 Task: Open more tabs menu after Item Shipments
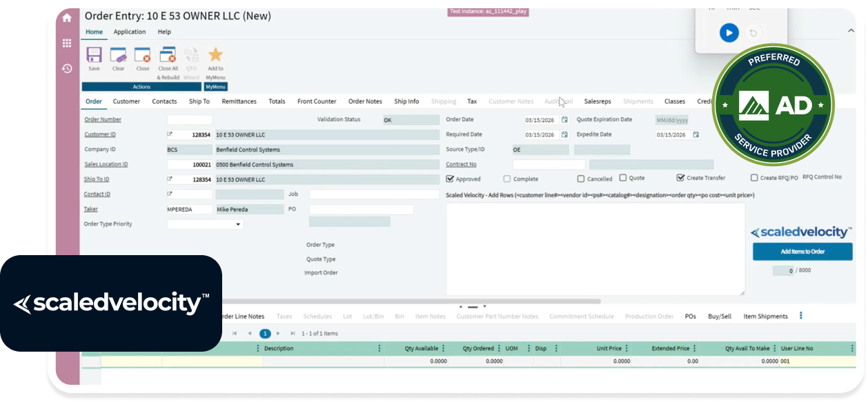pos(801,316)
